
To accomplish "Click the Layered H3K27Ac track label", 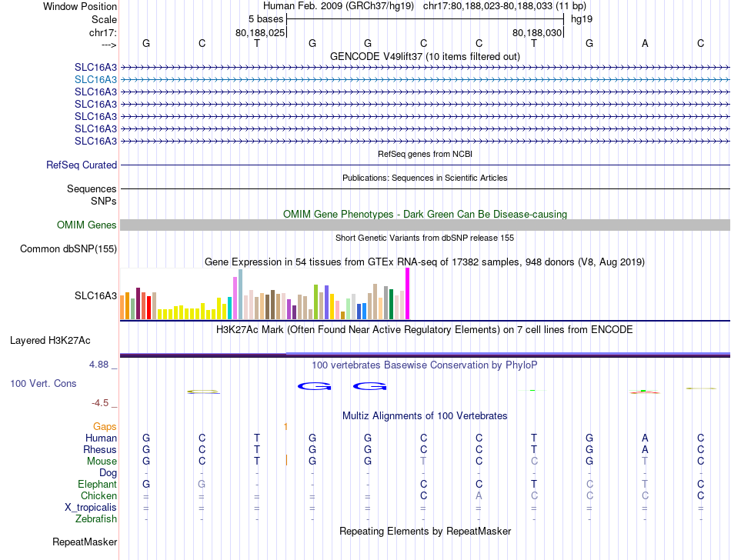I will (50, 341).
